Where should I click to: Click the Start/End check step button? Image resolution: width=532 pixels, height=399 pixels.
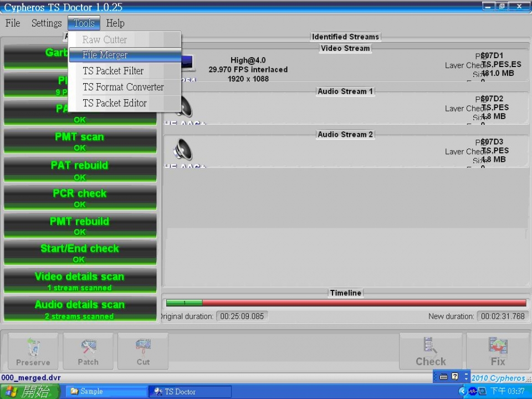(80, 253)
